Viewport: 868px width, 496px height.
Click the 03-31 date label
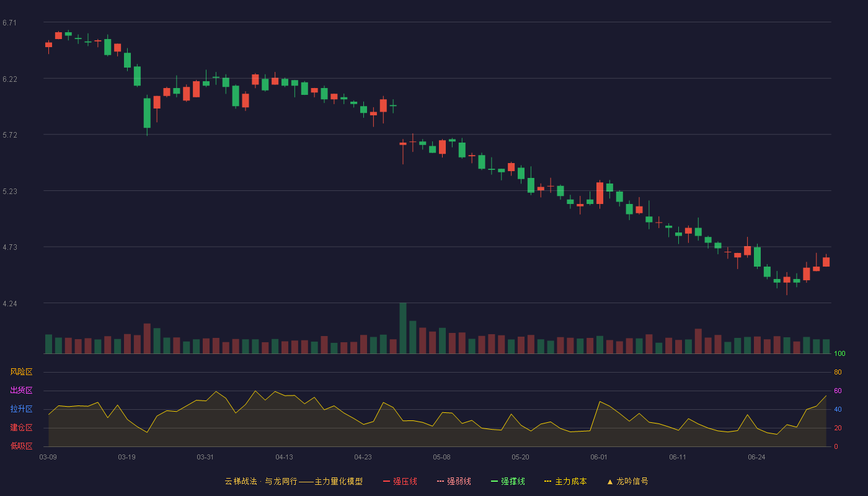click(x=206, y=457)
